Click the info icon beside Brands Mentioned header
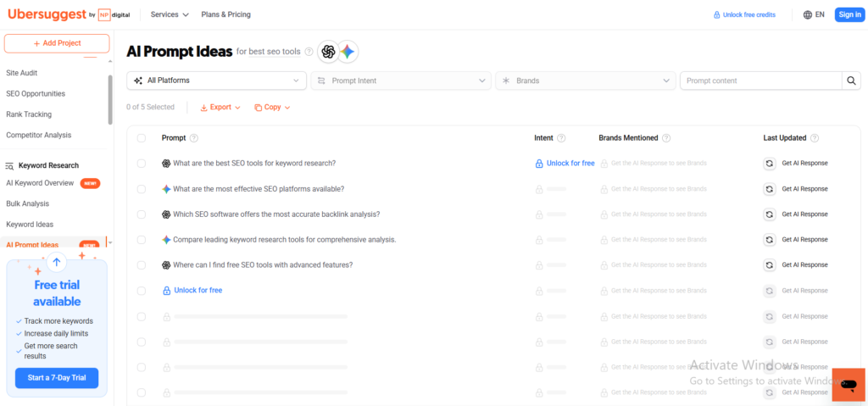 (666, 138)
